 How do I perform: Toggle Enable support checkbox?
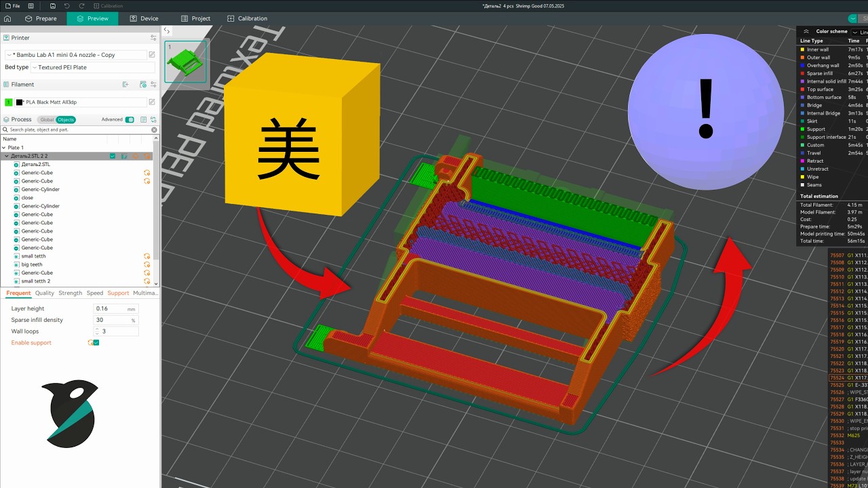click(x=96, y=343)
